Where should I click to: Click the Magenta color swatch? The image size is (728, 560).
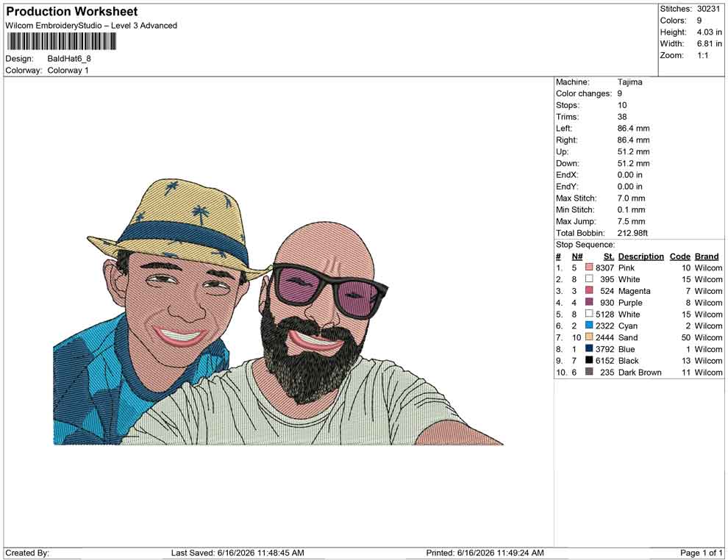589,290
